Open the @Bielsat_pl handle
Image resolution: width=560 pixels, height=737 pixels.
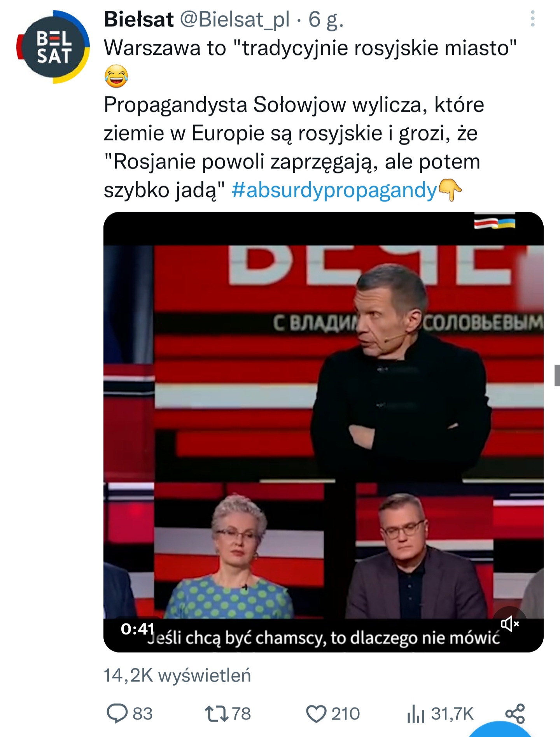[x=234, y=19]
